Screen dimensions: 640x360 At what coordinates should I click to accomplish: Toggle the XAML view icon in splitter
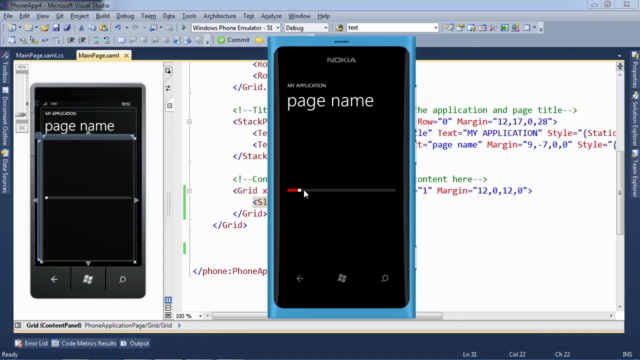point(169,106)
